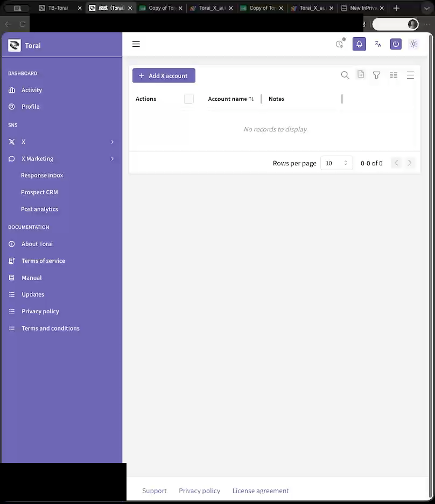Image resolution: width=435 pixels, height=504 pixels.
Task: Click the Terms and conditions list icon
Action: tap(11, 328)
